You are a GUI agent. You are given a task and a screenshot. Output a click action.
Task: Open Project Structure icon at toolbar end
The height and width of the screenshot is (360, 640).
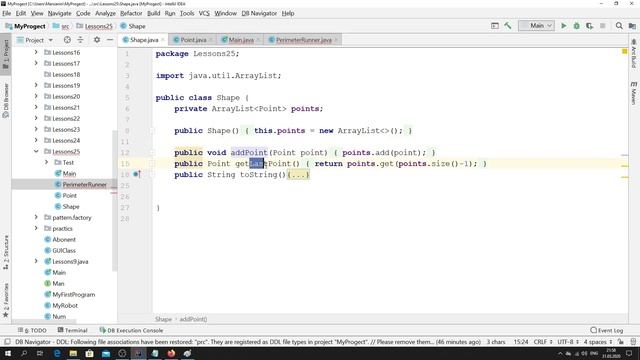[x=632, y=26]
